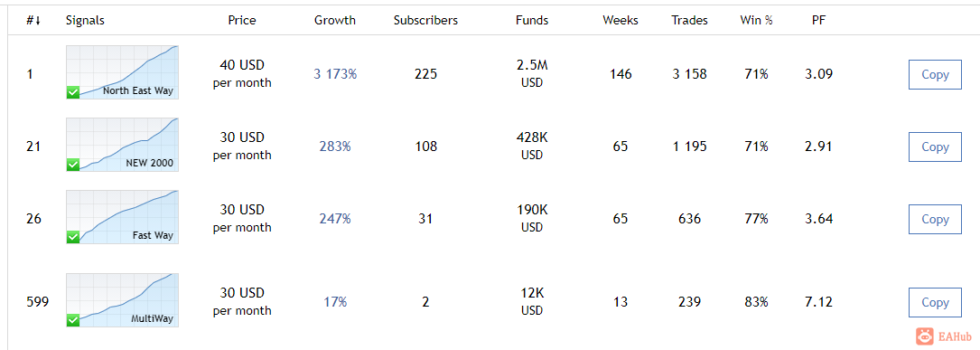This screenshot has height=350, width=980.
Task: Copy the NEW 2000 signal
Action: [935, 147]
